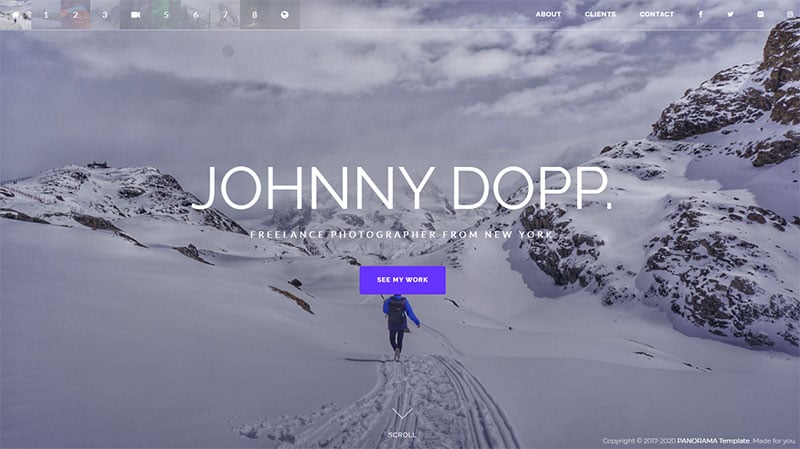Click the See My Work button
This screenshot has height=449, width=800.
click(x=403, y=280)
